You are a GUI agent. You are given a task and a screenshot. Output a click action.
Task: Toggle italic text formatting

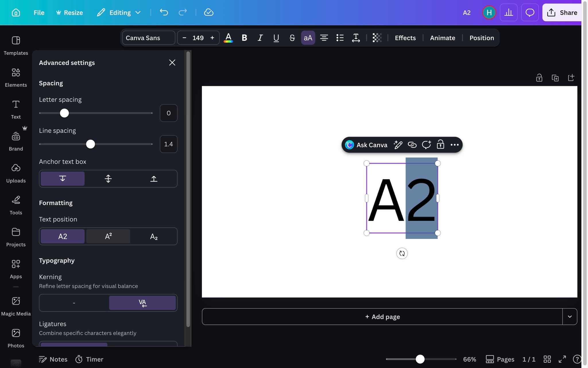click(x=260, y=38)
